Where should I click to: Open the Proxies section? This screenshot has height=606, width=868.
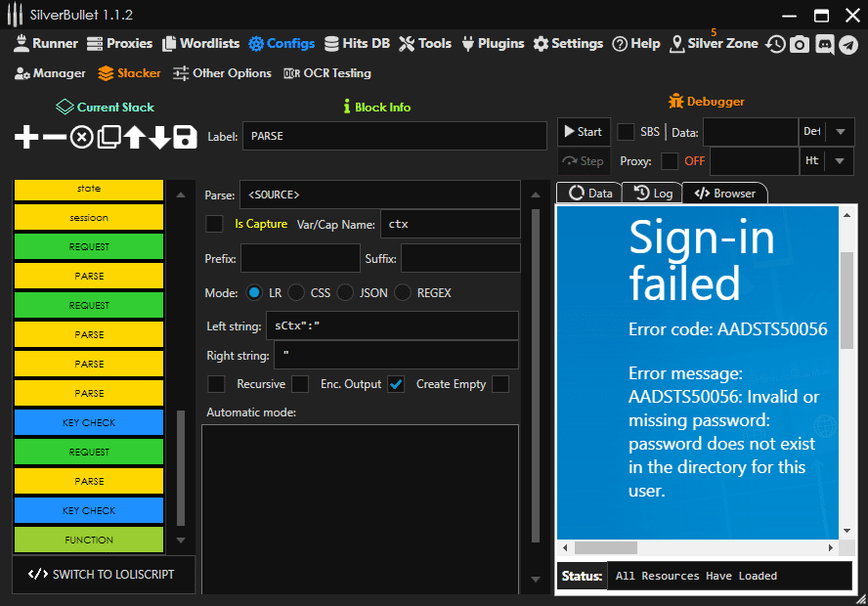coord(119,43)
